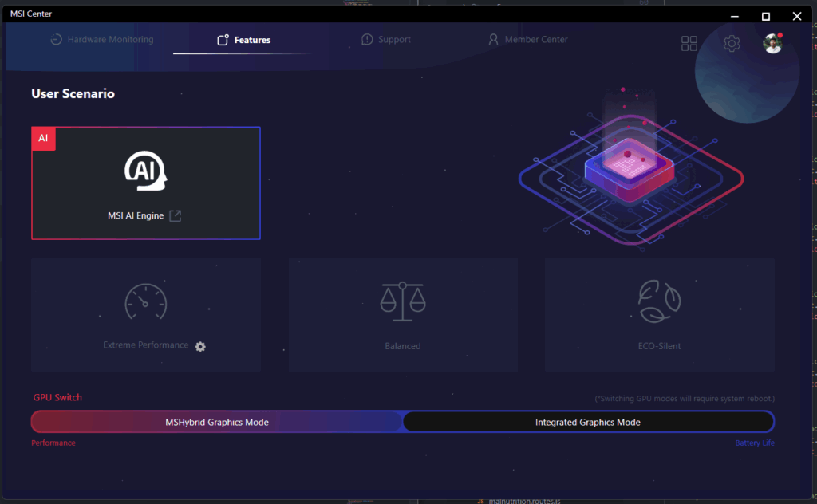The image size is (817, 504).
Task: Select Extreme Performance scenario
Action: tap(146, 314)
